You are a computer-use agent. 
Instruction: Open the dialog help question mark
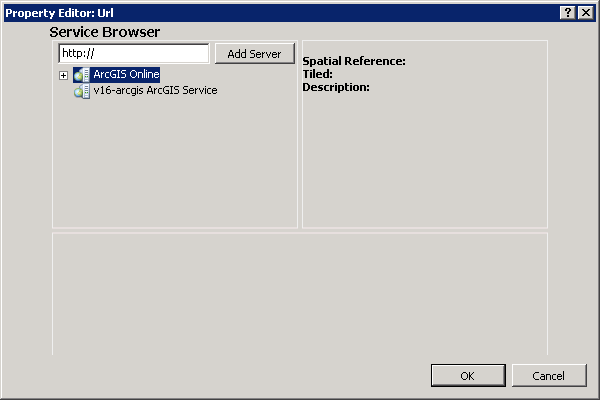point(568,13)
